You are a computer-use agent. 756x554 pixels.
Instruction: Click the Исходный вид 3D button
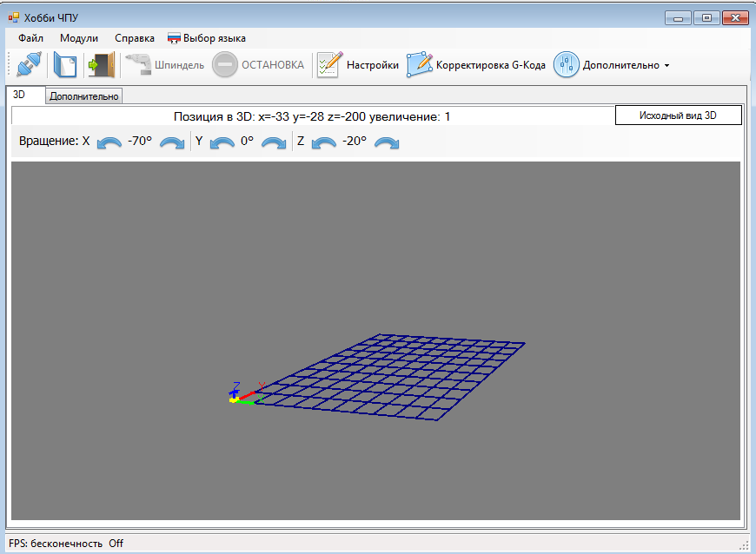pyautogui.click(x=679, y=115)
